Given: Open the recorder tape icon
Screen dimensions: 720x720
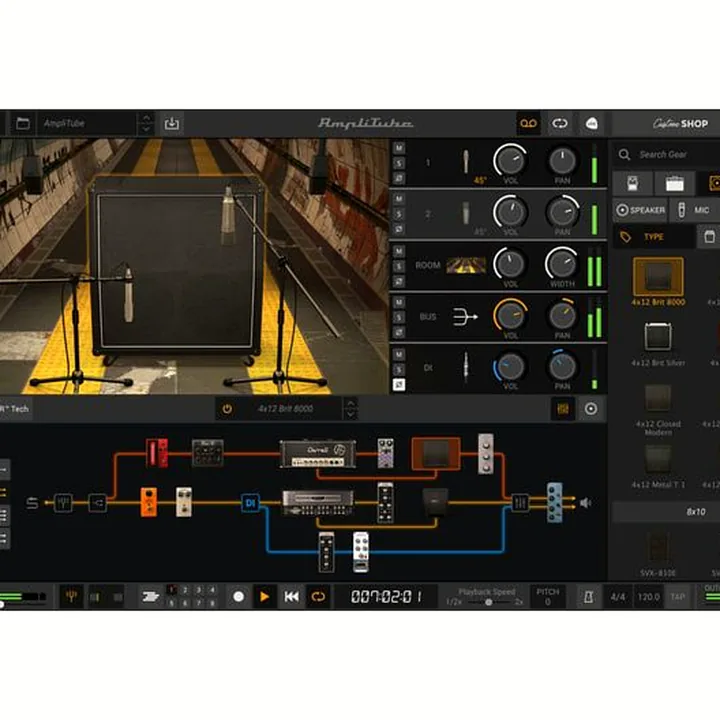Looking at the screenshot, I should [x=528, y=123].
